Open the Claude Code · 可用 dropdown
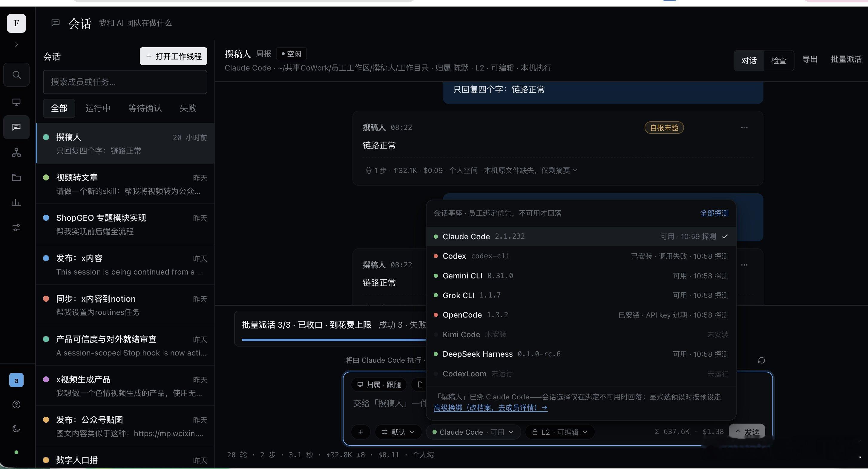Viewport: 868px width, 469px height. click(473, 432)
